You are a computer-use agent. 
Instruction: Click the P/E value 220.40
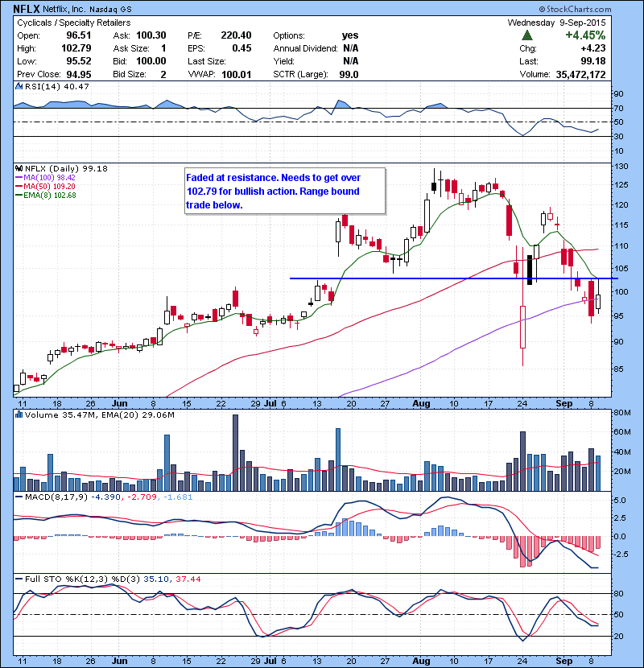pos(236,35)
